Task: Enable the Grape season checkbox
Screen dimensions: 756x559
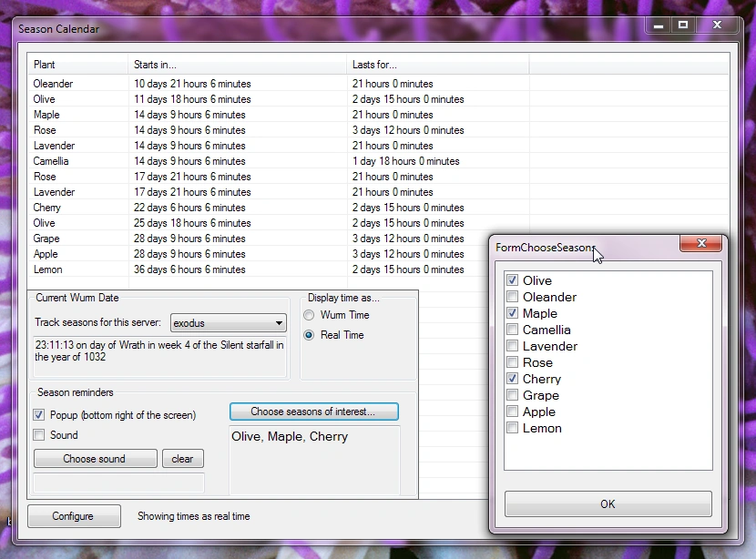Action: click(512, 395)
